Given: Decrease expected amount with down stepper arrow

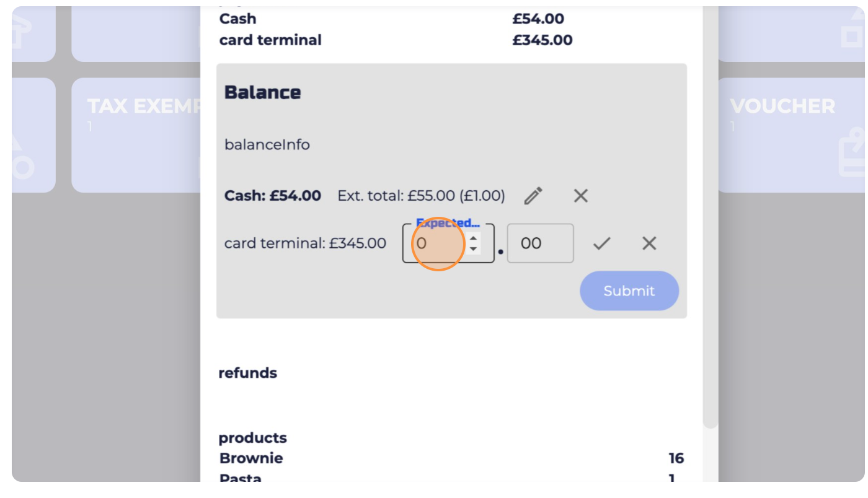Looking at the screenshot, I should (474, 249).
